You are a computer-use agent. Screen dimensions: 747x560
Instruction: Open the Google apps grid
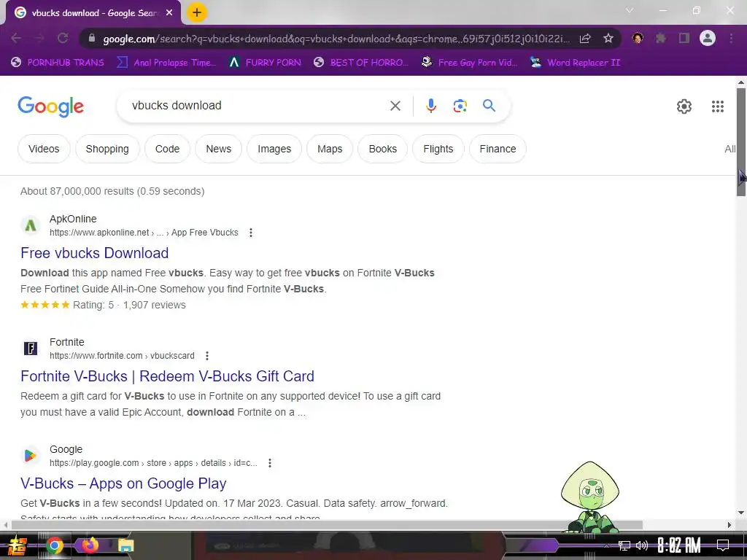(718, 106)
